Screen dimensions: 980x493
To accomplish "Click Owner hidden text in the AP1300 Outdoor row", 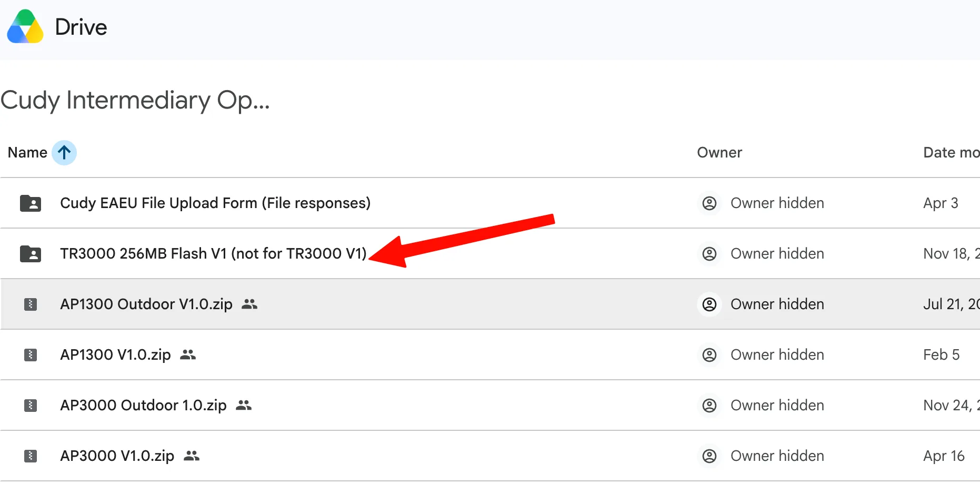I will click(x=777, y=304).
